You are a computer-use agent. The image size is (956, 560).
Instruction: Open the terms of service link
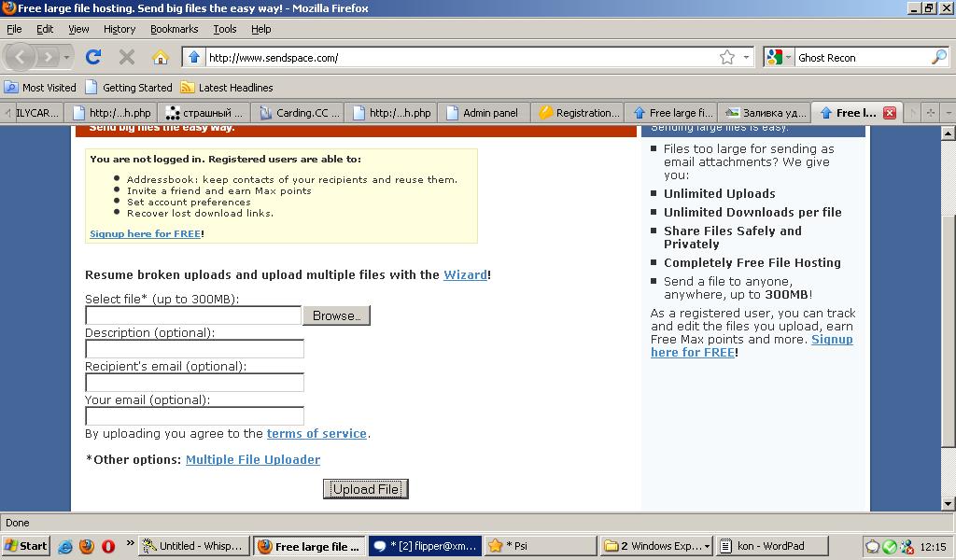(x=316, y=434)
